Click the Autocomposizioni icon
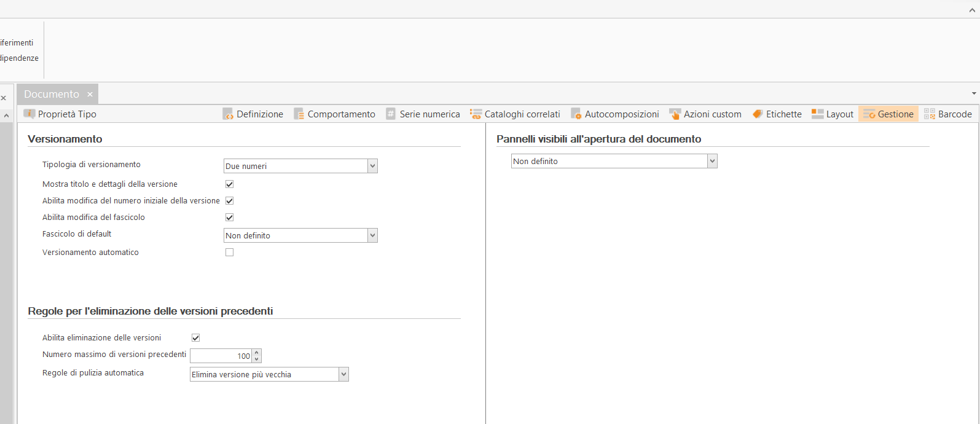Screen dimensions: 980x424 (x=576, y=114)
